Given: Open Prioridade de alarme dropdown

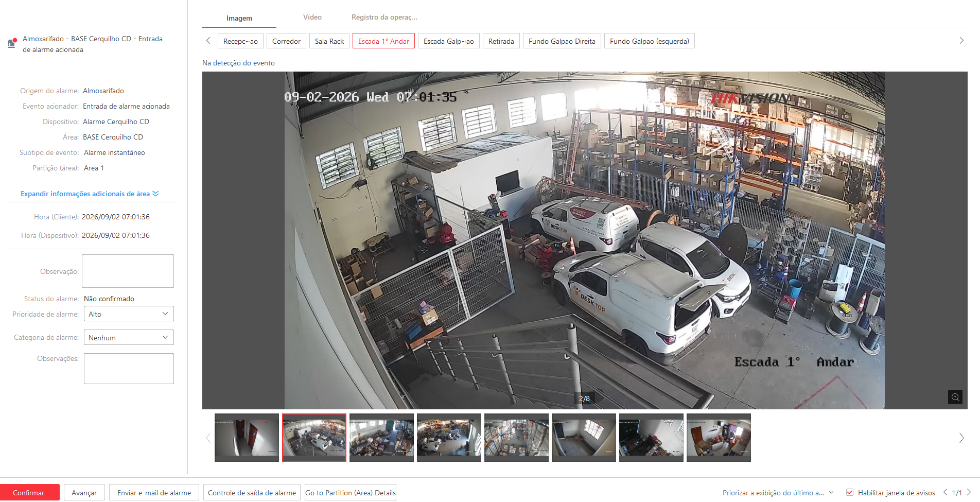Looking at the screenshot, I should tap(129, 314).
